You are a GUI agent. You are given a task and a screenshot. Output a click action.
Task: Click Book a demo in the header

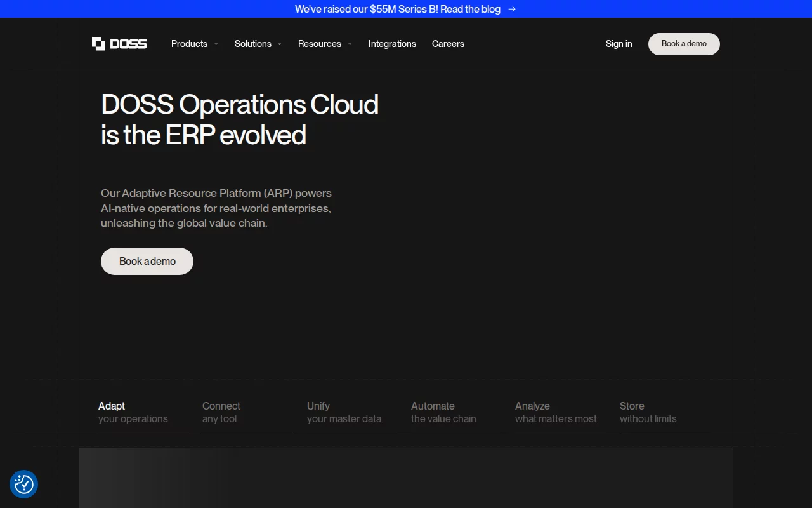(x=684, y=44)
